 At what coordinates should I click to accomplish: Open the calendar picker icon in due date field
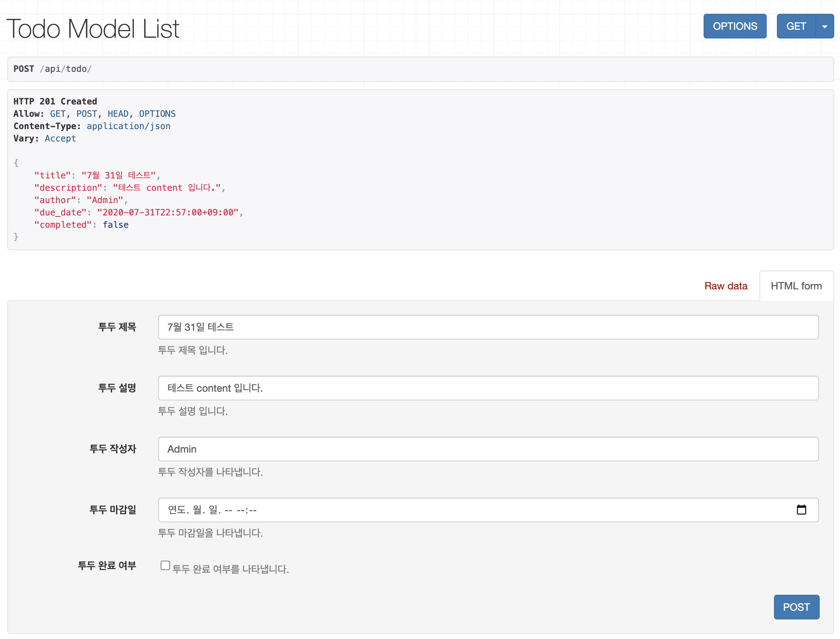(x=801, y=510)
